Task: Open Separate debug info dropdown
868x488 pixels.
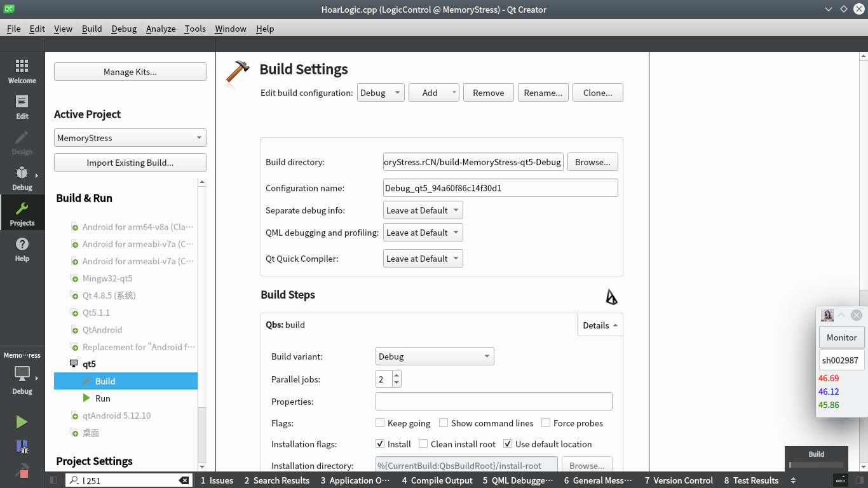Action: tap(423, 210)
